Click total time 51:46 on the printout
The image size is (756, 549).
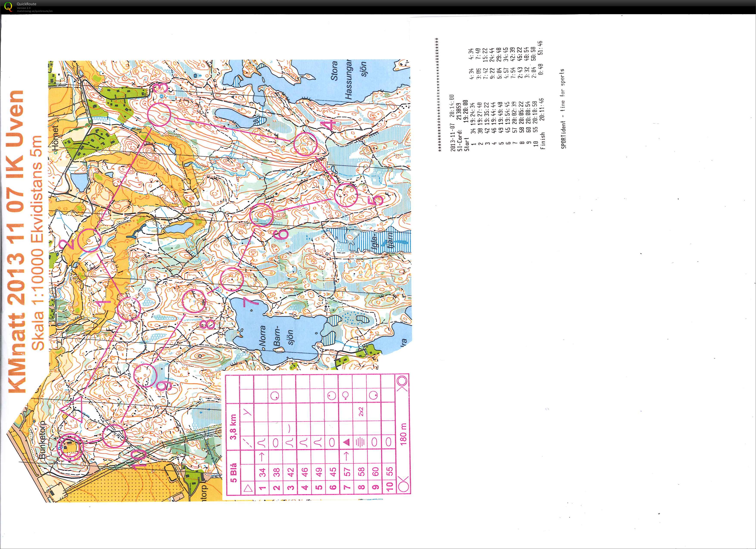tap(540, 48)
